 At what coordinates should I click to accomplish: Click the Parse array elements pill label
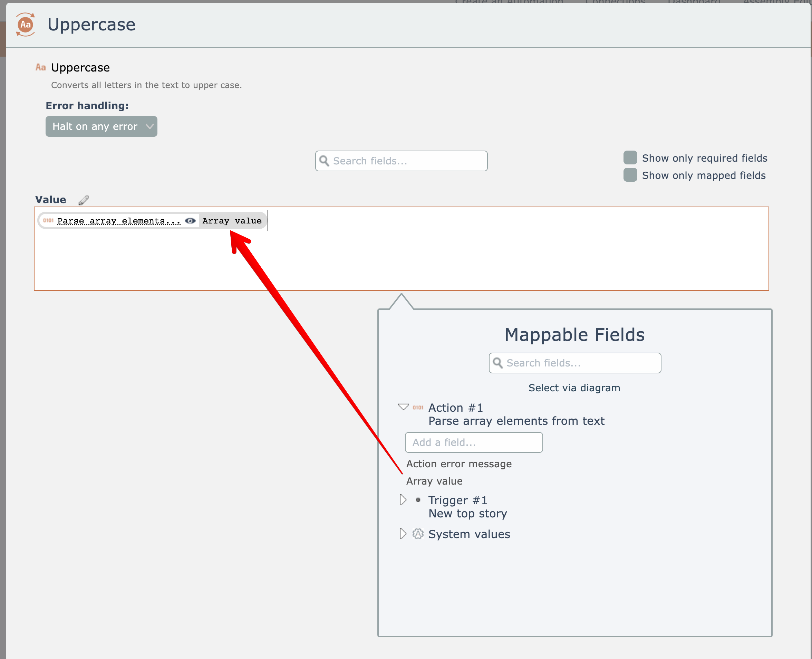pyautogui.click(x=119, y=221)
